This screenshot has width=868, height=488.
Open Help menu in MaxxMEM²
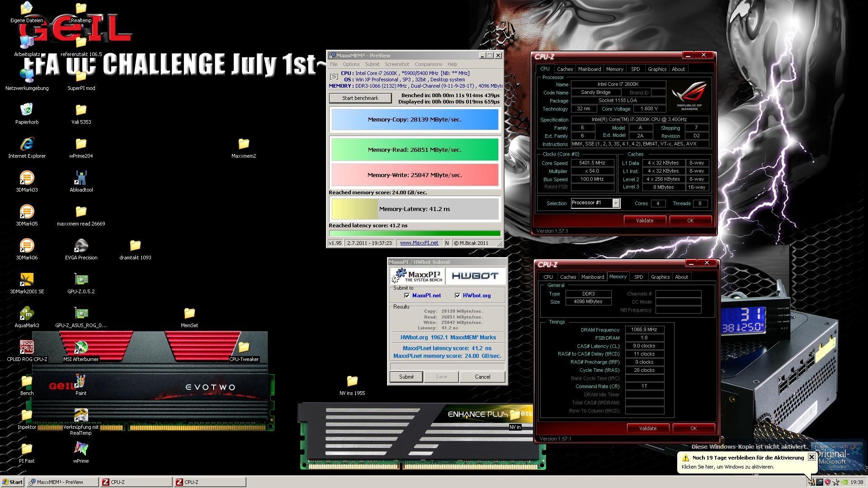tap(452, 64)
